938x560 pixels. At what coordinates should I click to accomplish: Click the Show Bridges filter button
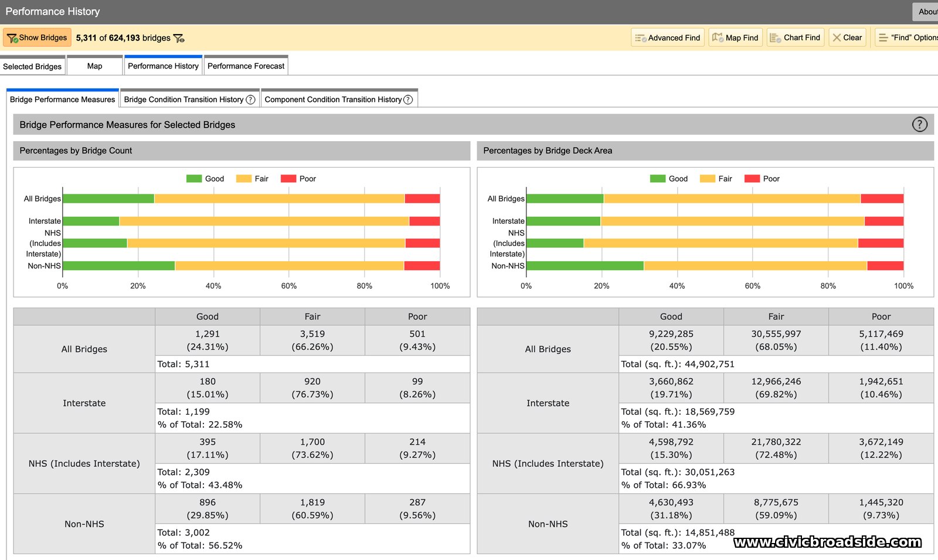pos(37,37)
